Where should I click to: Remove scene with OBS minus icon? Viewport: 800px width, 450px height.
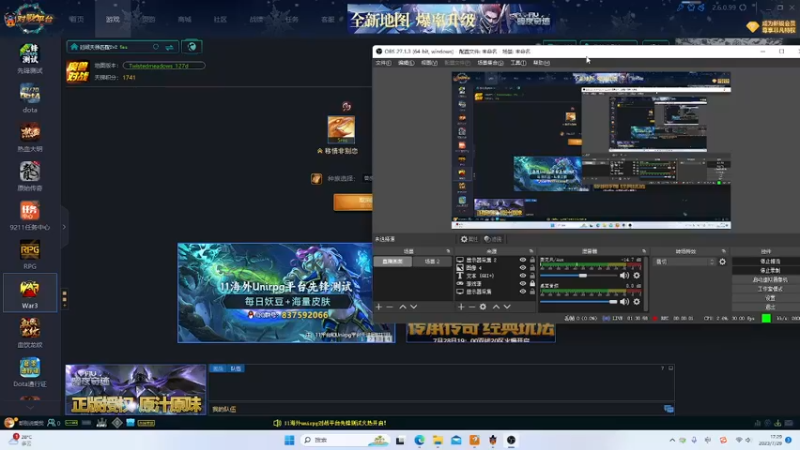(x=390, y=307)
